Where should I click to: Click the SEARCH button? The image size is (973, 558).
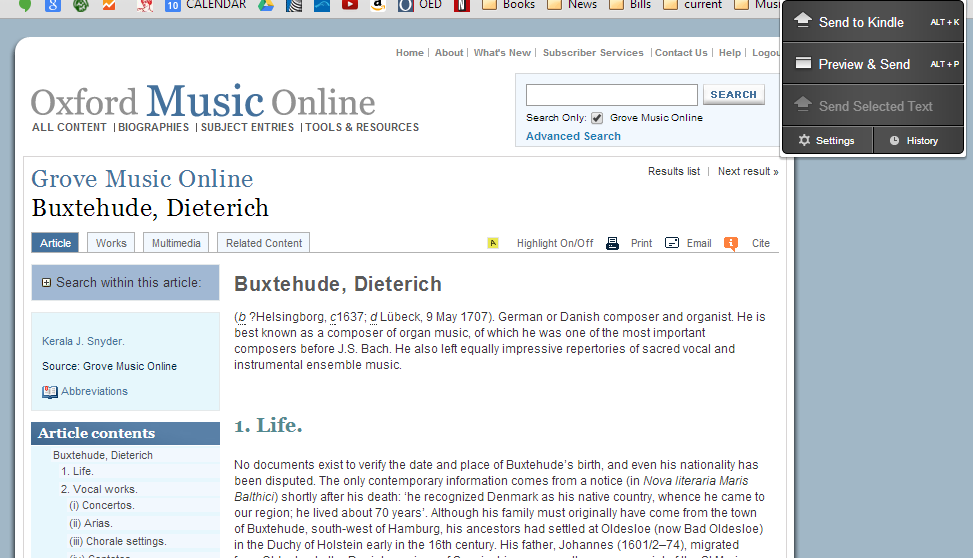[x=733, y=94]
